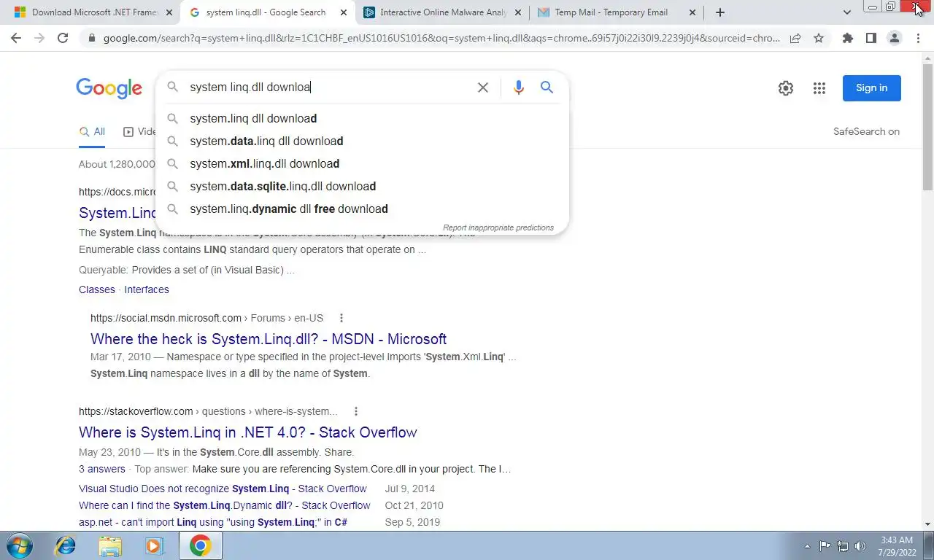Open Where is System.Linq in .NET 4.0 result

pyautogui.click(x=248, y=432)
